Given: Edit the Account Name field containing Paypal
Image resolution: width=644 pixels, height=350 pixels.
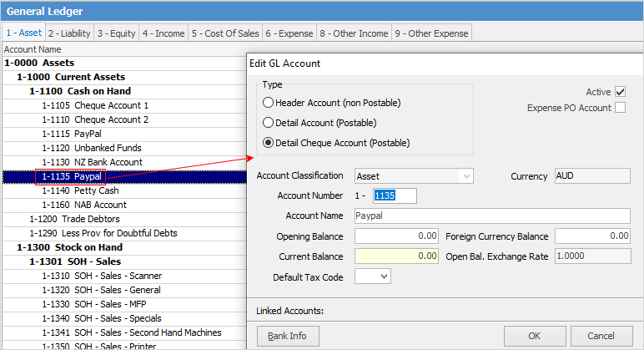Looking at the screenshot, I should [492, 216].
